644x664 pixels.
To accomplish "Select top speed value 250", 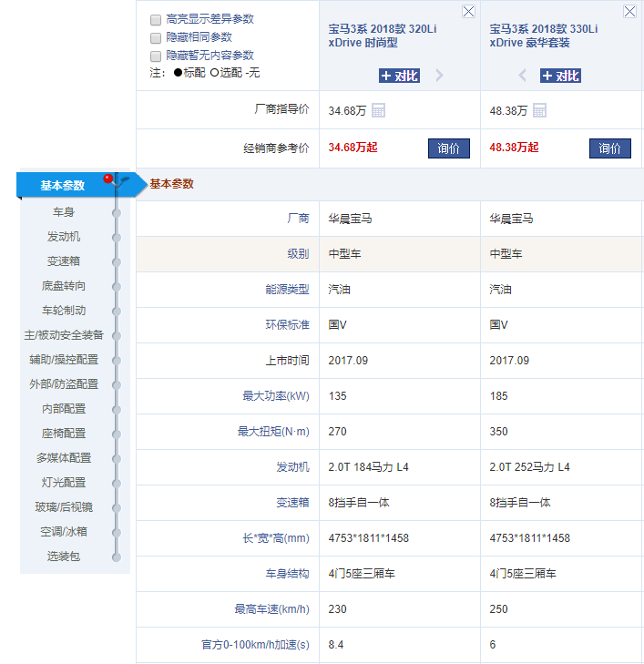I will [x=498, y=609].
